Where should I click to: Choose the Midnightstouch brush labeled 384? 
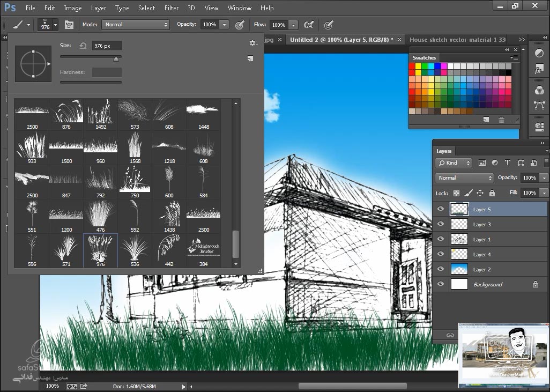(204, 251)
